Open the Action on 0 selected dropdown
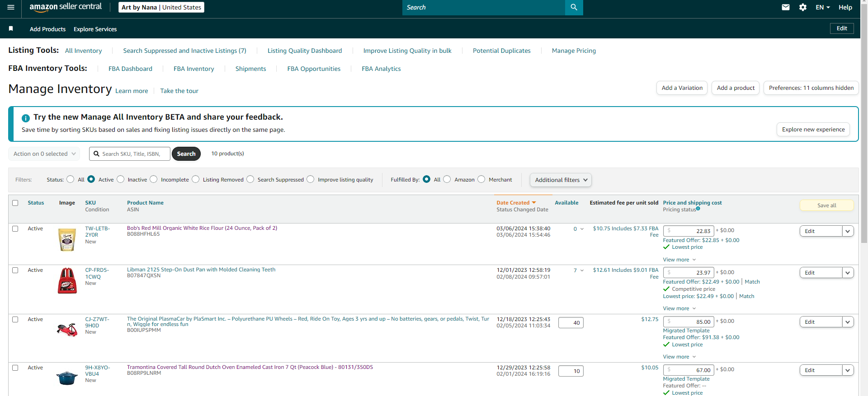Screen dimensions: 868x396 [x=44, y=154]
